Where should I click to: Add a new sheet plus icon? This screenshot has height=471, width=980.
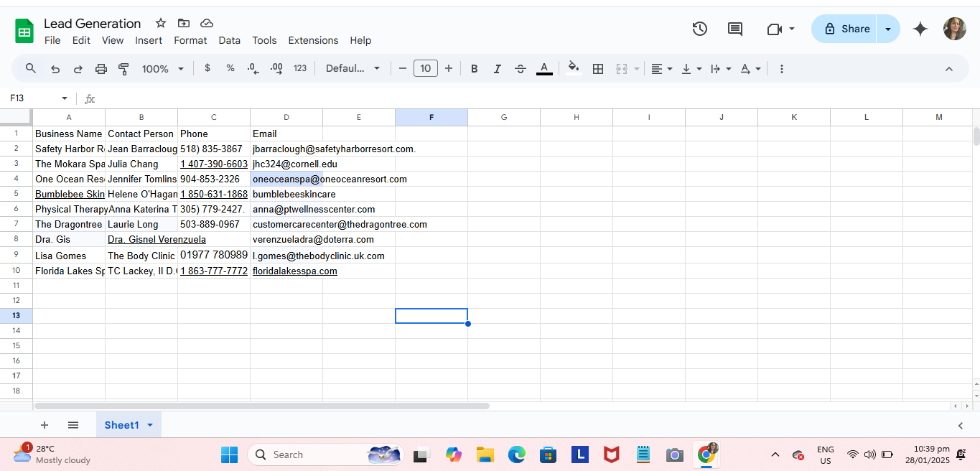click(x=45, y=425)
